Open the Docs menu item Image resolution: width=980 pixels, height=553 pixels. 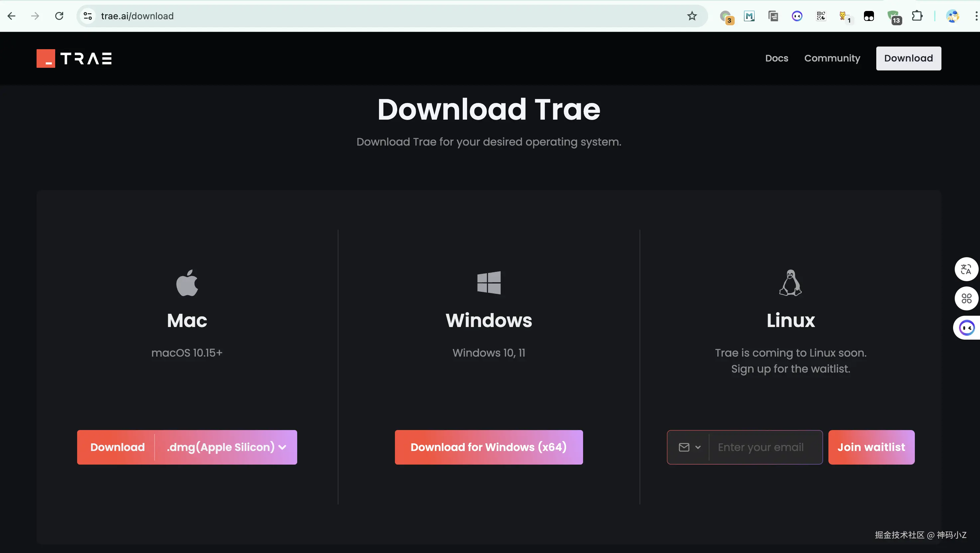click(x=777, y=58)
